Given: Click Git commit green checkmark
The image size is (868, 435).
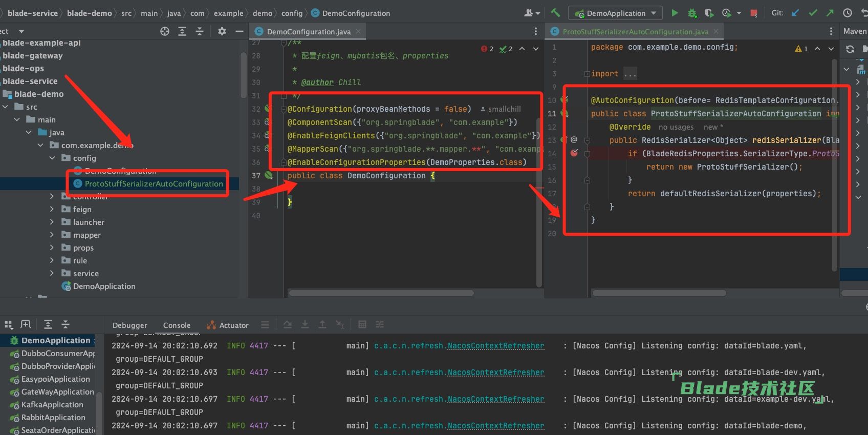Looking at the screenshot, I should point(813,13).
